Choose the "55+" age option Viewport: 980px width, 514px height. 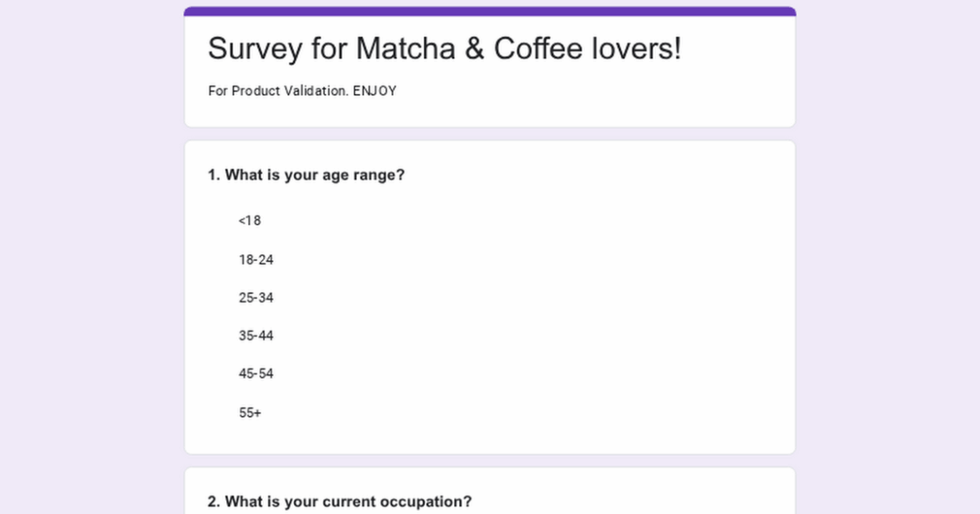pos(249,412)
